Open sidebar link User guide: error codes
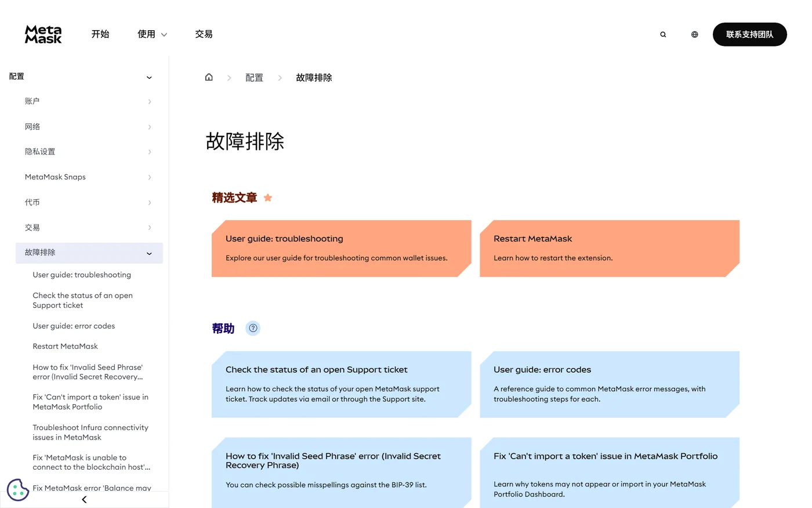 74,326
